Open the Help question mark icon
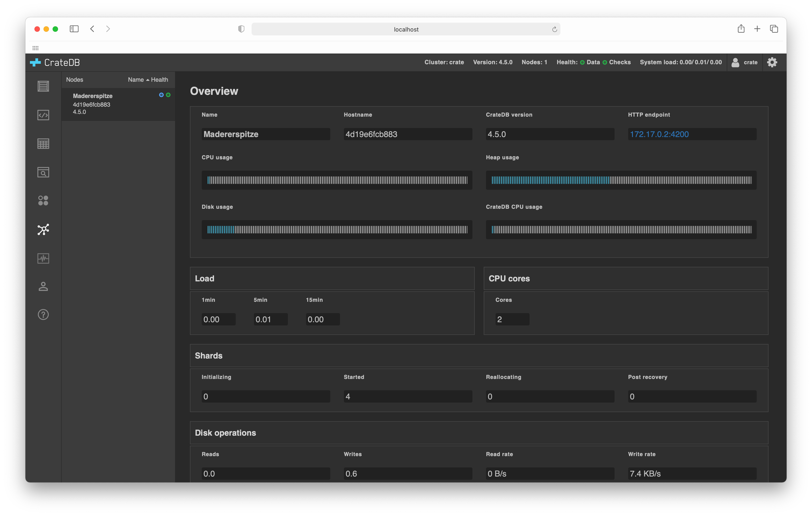The width and height of the screenshot is (812, 516). [43, 315]
